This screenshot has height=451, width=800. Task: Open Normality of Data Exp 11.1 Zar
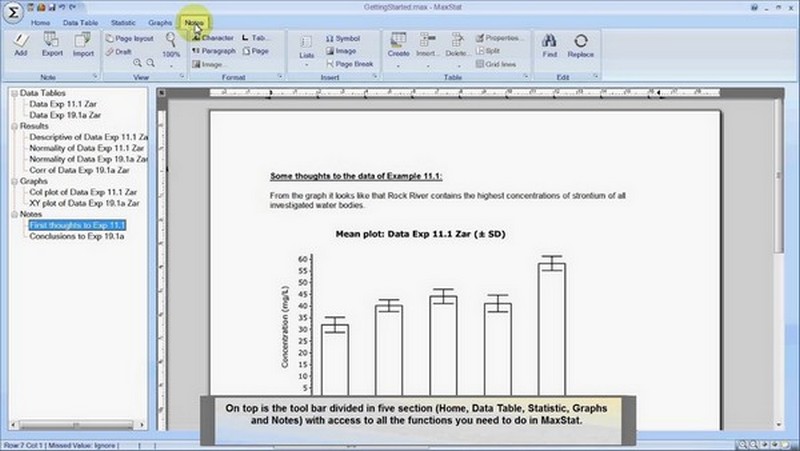point(86,148)
